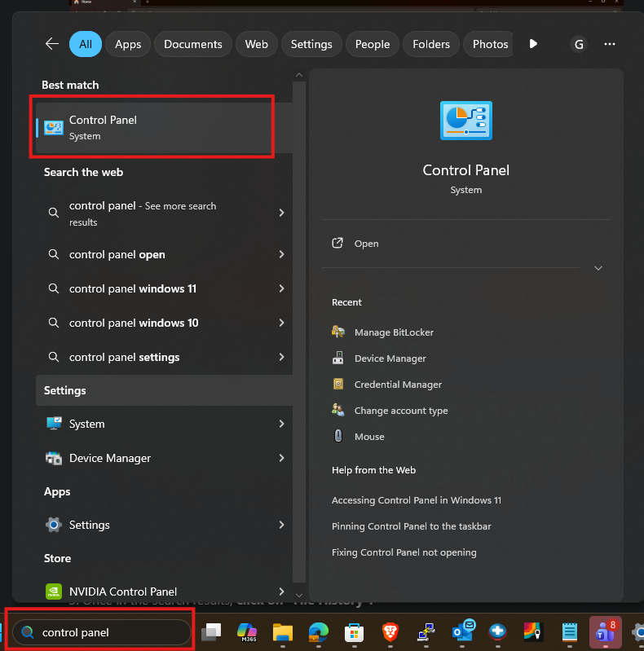Open recent item Device Manager in preview

coord(390,358)
